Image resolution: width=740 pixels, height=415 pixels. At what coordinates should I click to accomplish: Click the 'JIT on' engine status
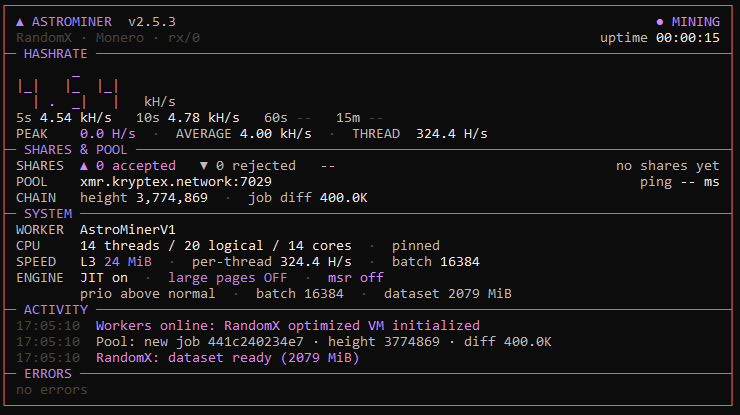tap(104, 278)
